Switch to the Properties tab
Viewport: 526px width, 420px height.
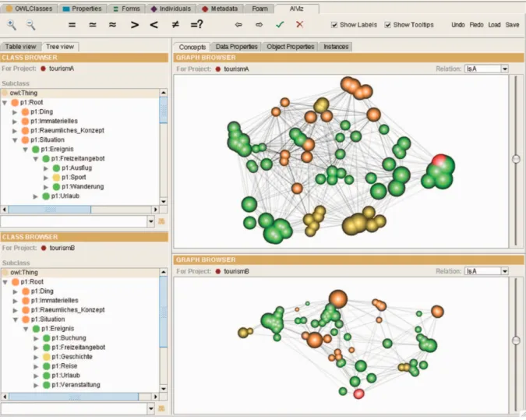[82, 9]
